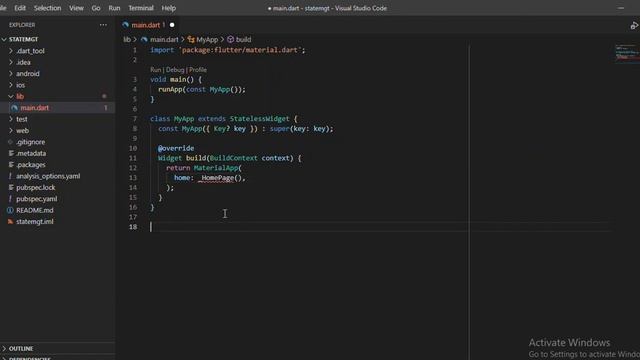The width and height of the screenshot is (640, 360).
Task: Click the StatelessWidget class name
Action: pos(260,119)
